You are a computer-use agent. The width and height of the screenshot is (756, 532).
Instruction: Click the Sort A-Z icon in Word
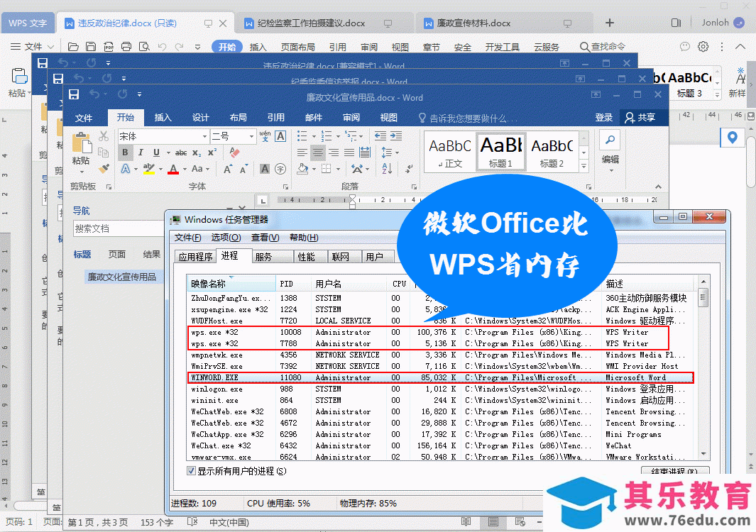pyautogui.click(x=387, y=169)
